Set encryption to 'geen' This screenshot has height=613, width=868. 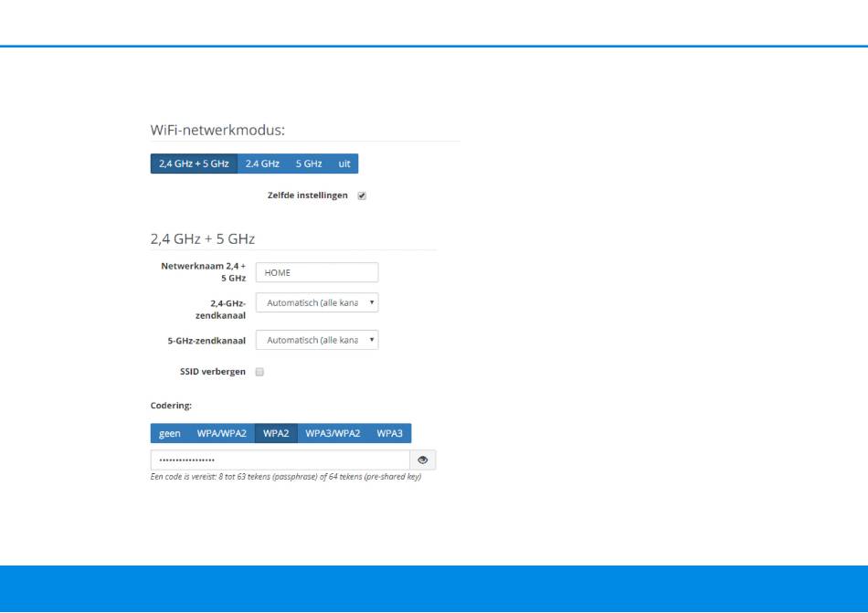coord(169,433)
